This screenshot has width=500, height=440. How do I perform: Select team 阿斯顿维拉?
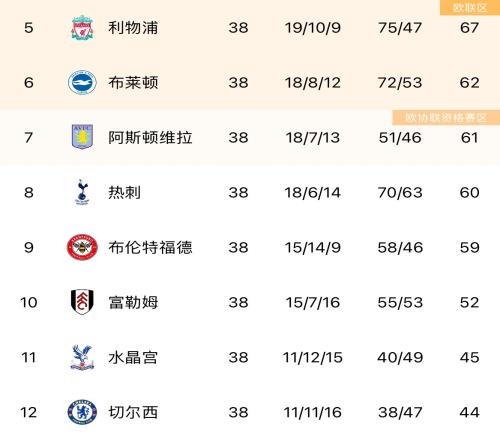click(150, 137)
